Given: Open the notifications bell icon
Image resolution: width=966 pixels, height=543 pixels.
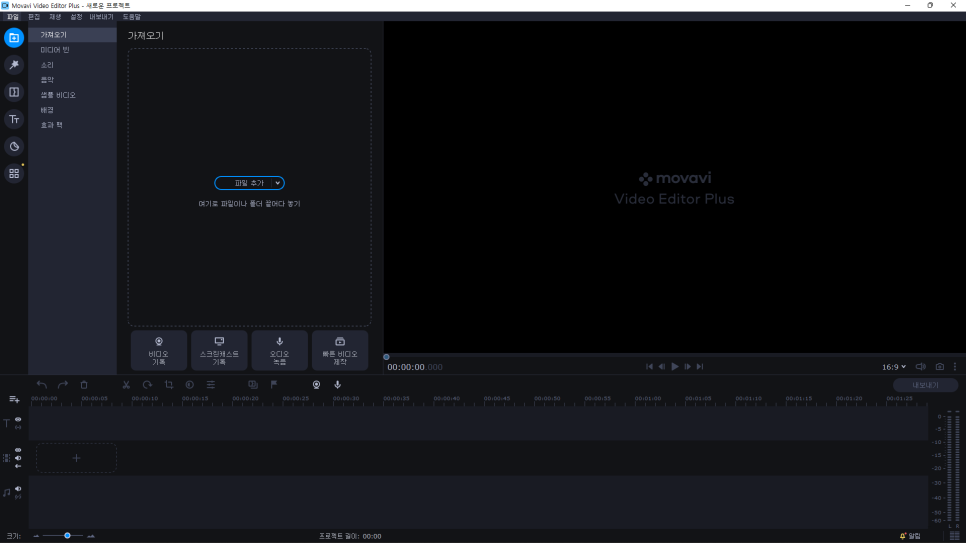Looking at the screenshot, I should tap(903, 536).
